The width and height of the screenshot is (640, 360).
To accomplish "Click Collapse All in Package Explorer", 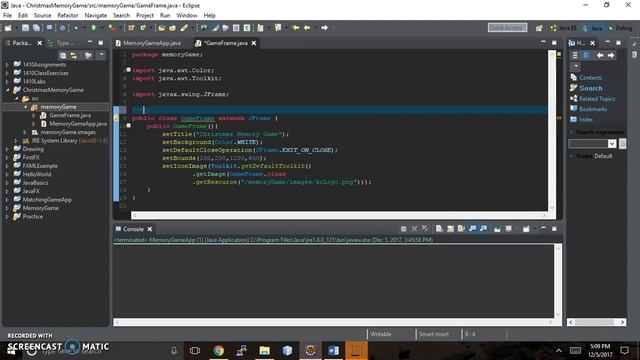I will tap(63, 55).
